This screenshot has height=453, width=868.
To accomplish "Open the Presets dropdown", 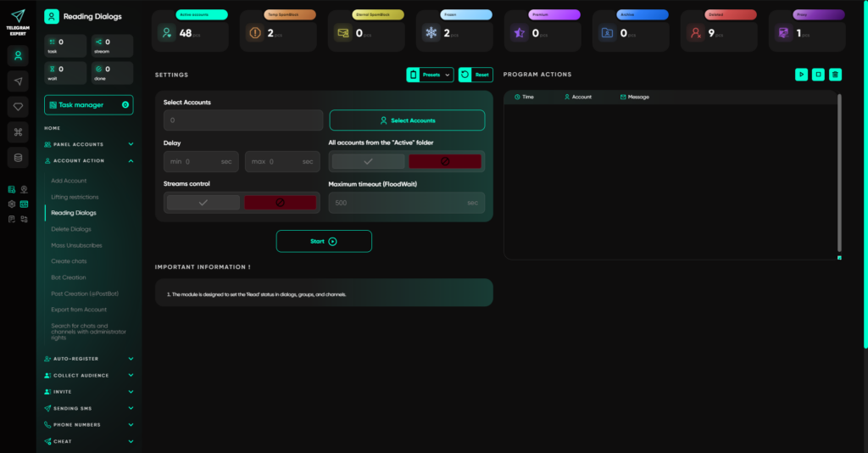I will [430, 75].
